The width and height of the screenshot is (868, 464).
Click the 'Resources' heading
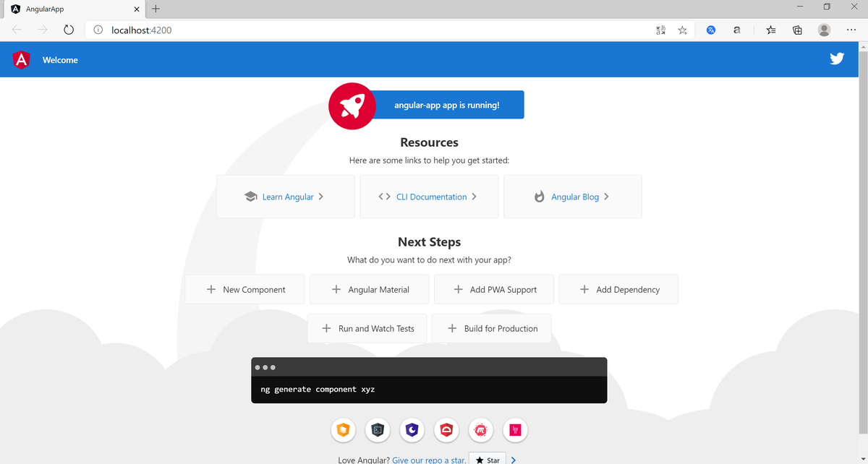pos(429,142)
